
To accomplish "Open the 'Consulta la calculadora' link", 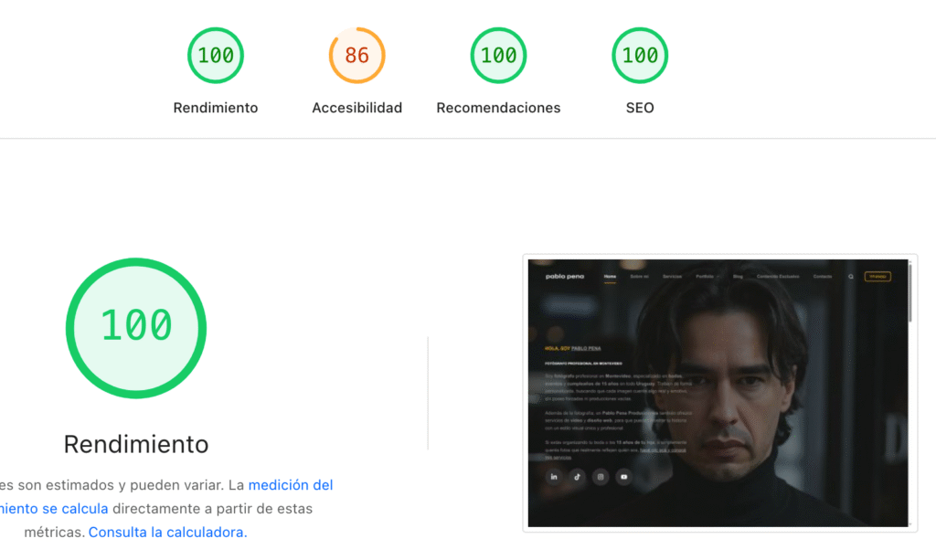I will pos(168,532).
